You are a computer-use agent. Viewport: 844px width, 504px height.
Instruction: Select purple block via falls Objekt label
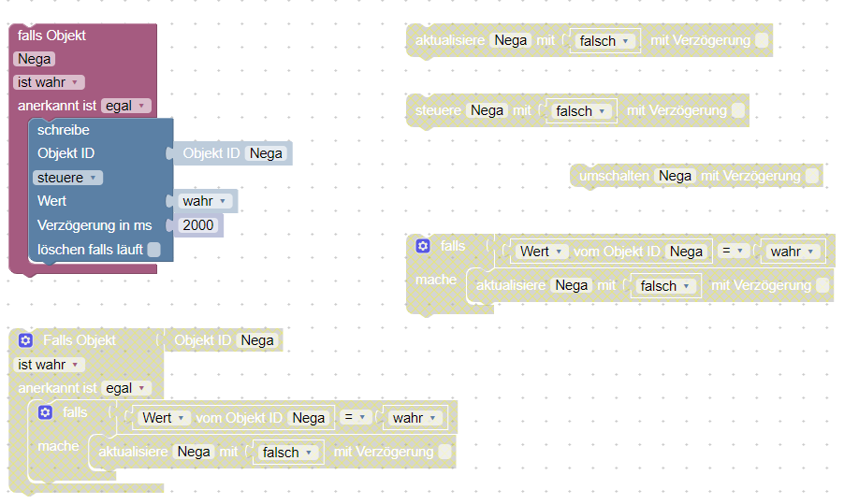[51, 36]
